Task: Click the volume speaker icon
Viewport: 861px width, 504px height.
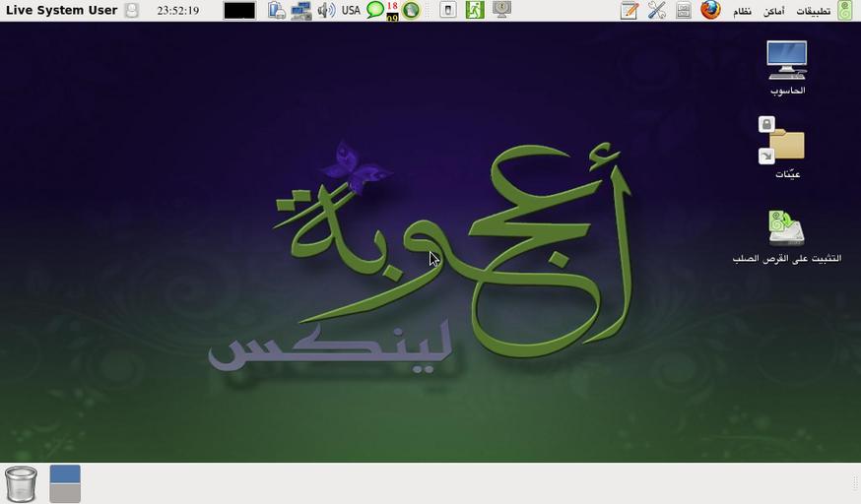Action: (326, 11)
